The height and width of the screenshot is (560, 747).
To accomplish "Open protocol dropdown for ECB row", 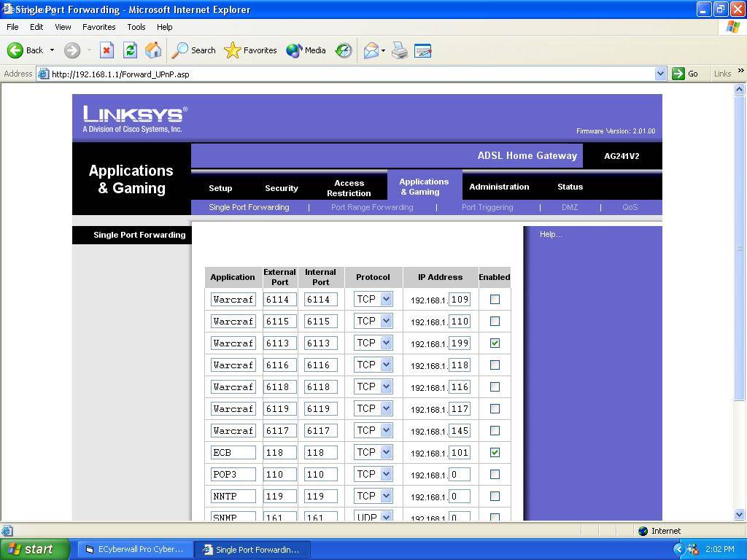I will (x=373, y=452).
